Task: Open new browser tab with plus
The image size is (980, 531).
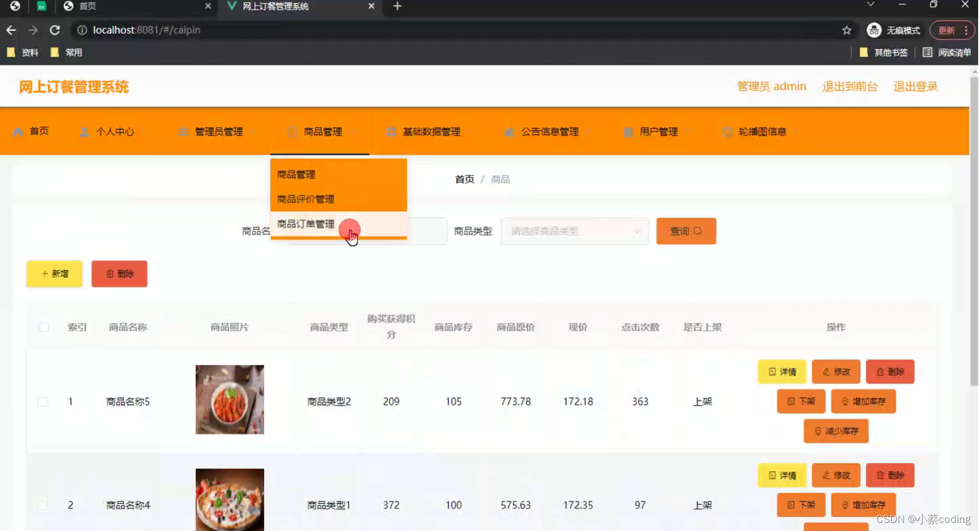Action: 397,6
